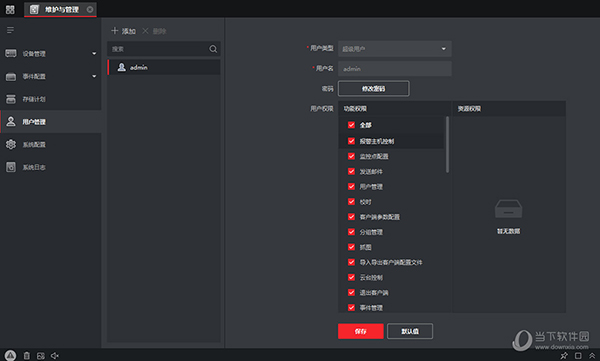Image resolution: width=600 pixels, height=361 pixels.
Task: Click the window restore icon at bottom right
Action: pyautogui.click(x=578, y=356)
